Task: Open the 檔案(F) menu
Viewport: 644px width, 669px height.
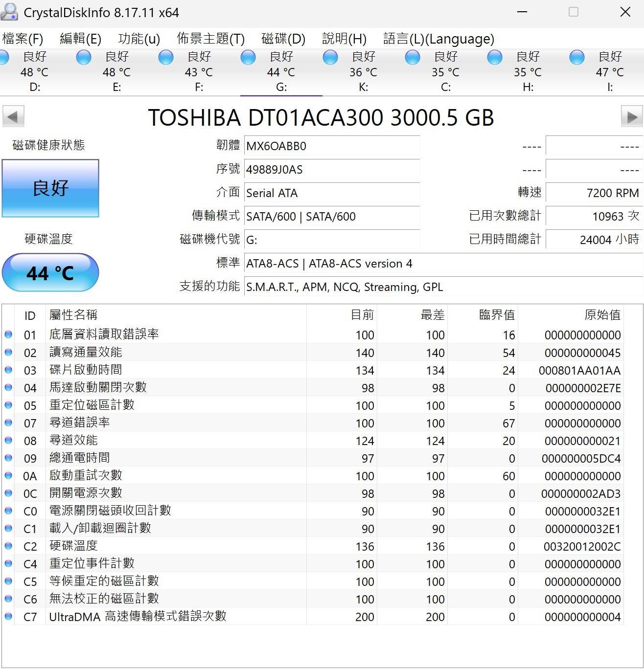Action: [x=23, y=39]
